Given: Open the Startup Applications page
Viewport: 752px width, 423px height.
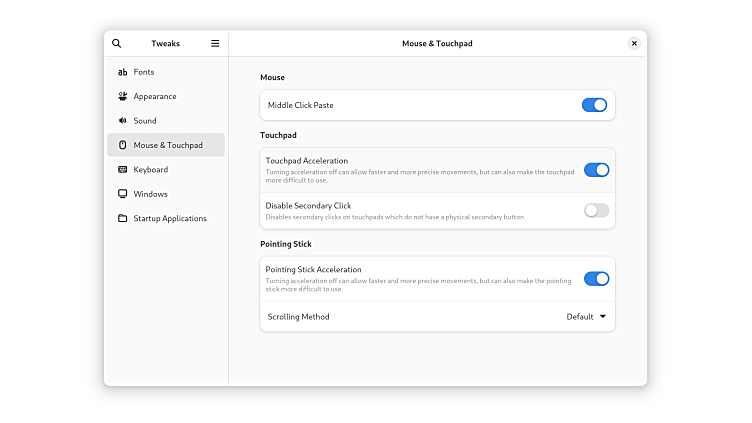Looking at the screenshot, I should pyautogui.click(x=170, y=218).
